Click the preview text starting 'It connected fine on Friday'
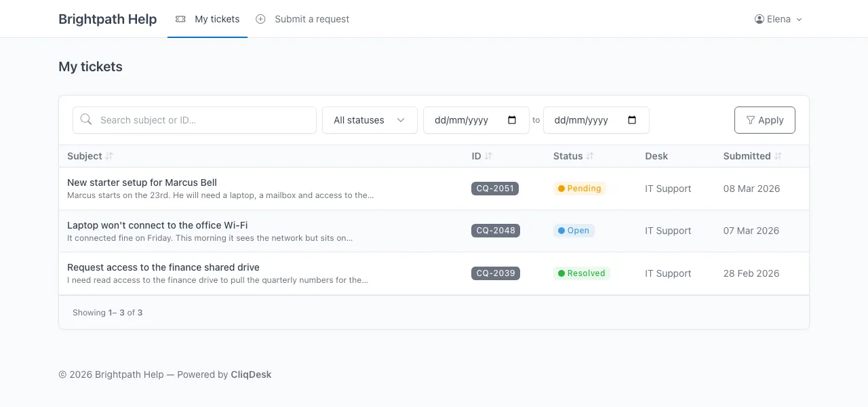 210,238
